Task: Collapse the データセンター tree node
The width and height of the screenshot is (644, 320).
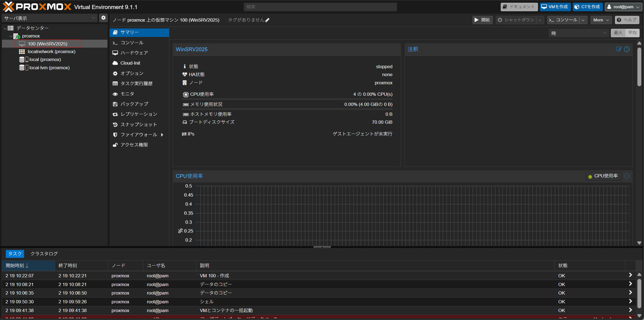Action: [5, 28]
